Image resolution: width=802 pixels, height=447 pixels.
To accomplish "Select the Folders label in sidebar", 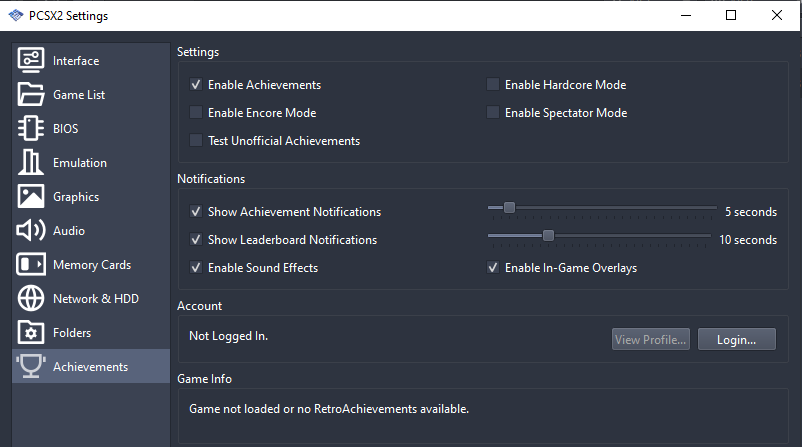I will [72, 333].
